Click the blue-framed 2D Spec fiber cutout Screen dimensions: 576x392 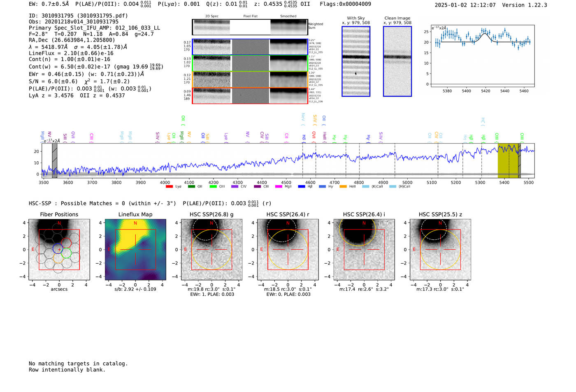pyautogui.click(x=211, y=47)
